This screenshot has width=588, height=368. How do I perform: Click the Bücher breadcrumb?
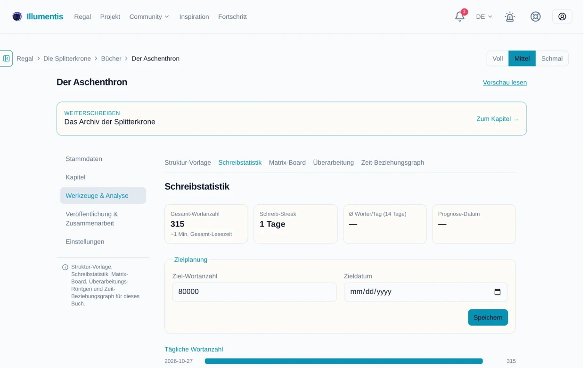[x=111, y=59]
